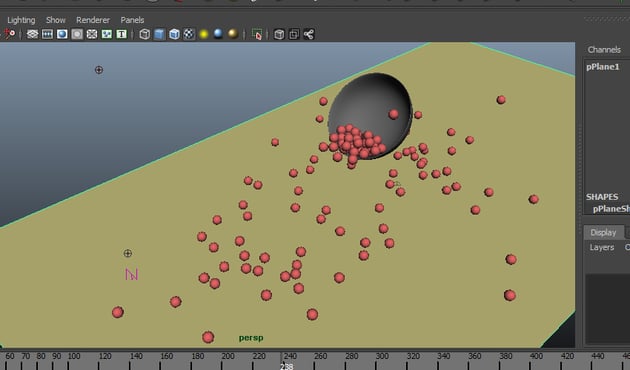Viewport: 630px width, 370px height.
Task: Select the pink nucleus N icon
Action: click(x=132, y=274)
